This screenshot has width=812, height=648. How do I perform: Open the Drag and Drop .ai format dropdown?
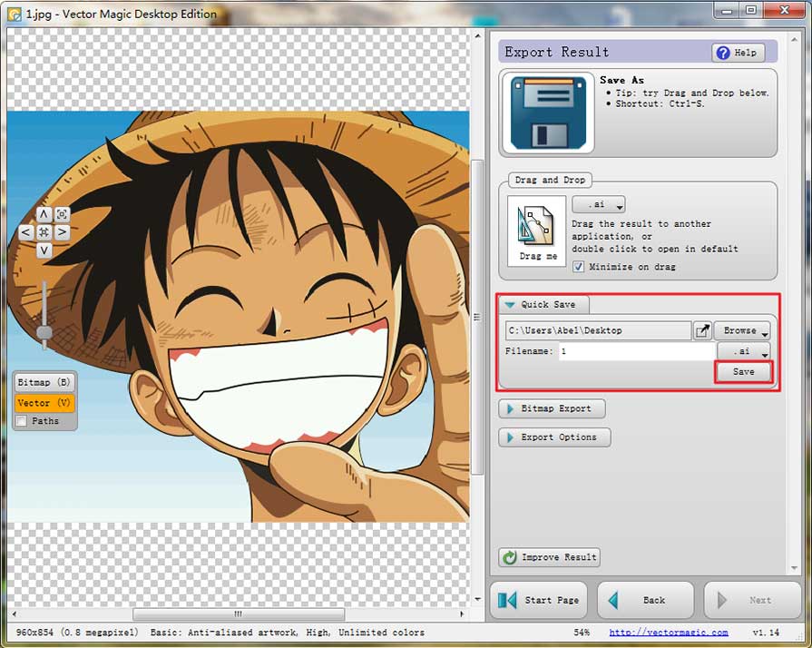coord(598,205)
